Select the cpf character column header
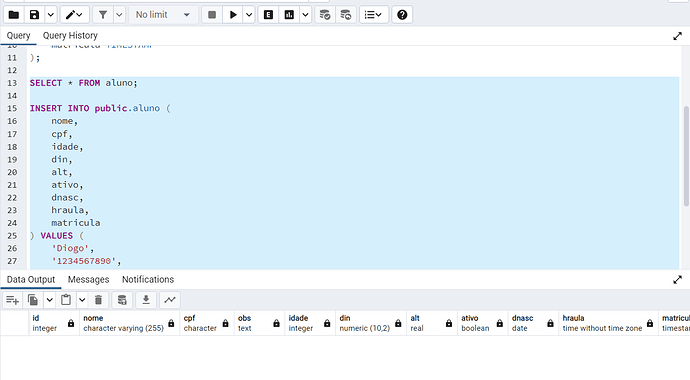The height and width of the screenshot is (380, 690). coord(207,323)
